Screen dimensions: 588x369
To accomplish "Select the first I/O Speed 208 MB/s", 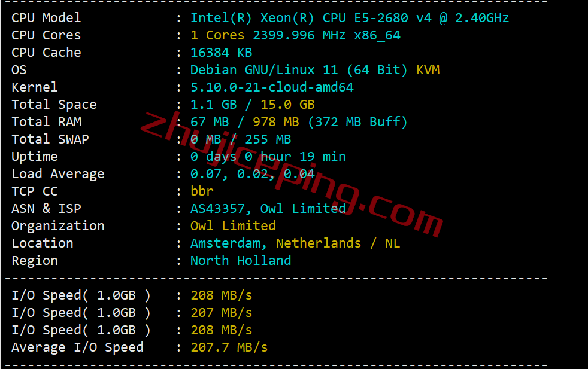I will tap(222, 295).
